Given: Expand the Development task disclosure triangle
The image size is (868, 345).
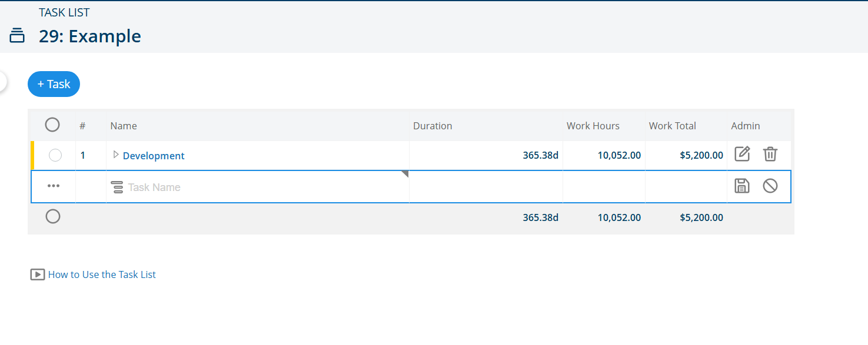Looking at the screenshot, I should (116, 155).
